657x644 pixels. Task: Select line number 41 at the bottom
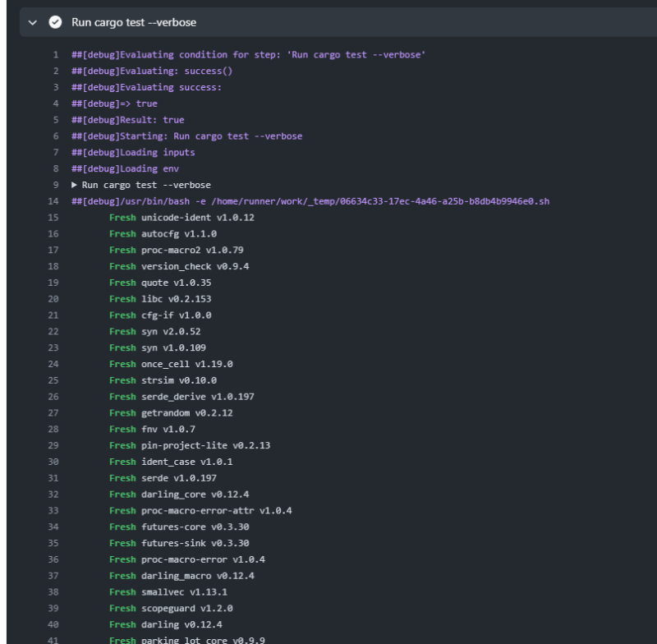click(x=51, y=637)
